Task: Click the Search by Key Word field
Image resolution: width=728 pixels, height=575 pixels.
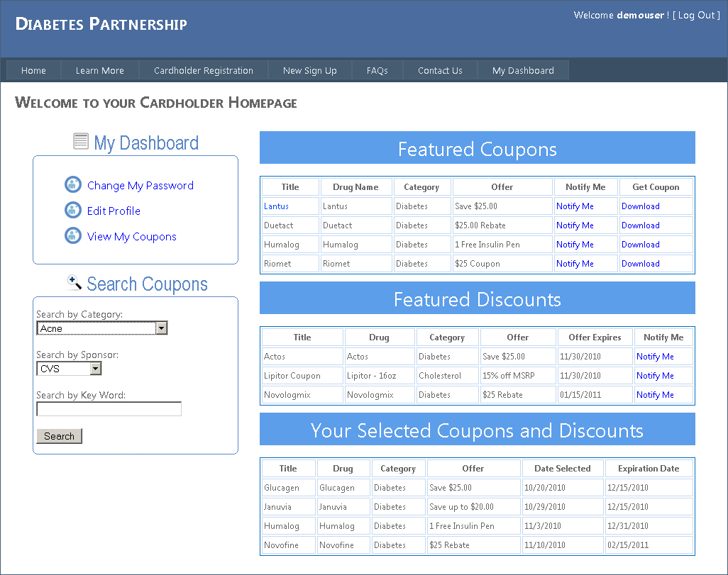Action: click(x=109, y=409)
